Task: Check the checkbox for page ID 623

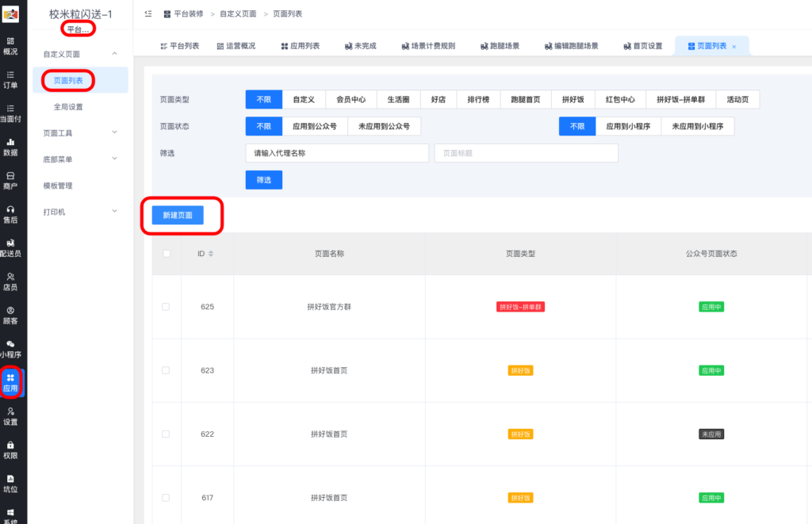Action: point(165,370)
